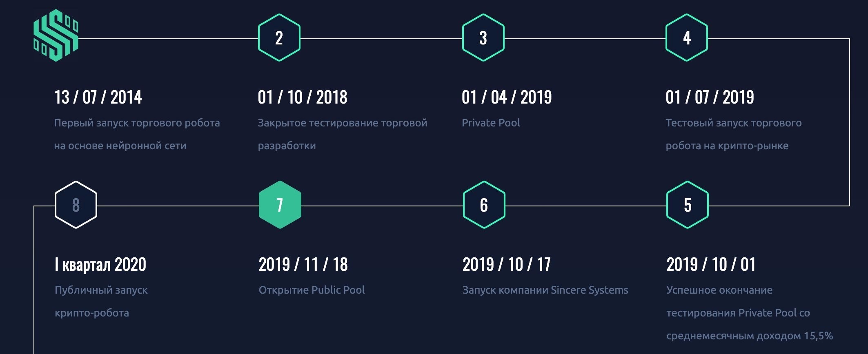This screenshot has width=868, height=354.
Task: Select hexagon marker number 2
Action: pyautogui.click(x=279, y=38)
